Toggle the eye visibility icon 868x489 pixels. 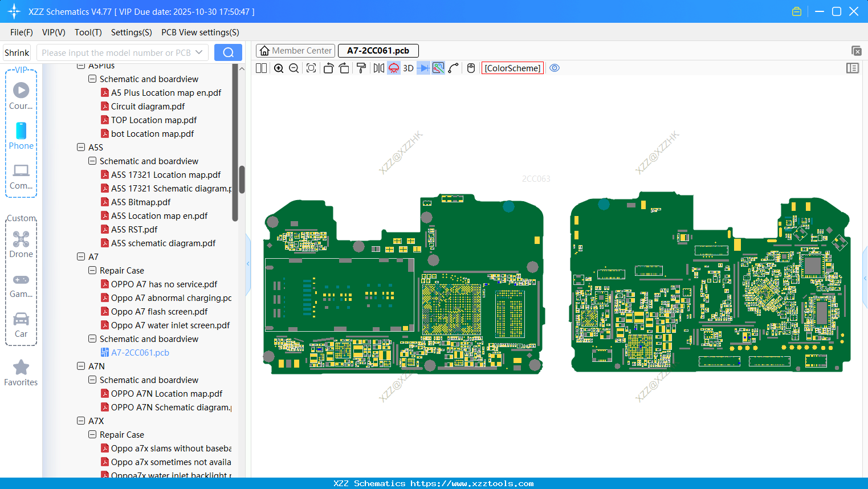click(555, 68)
